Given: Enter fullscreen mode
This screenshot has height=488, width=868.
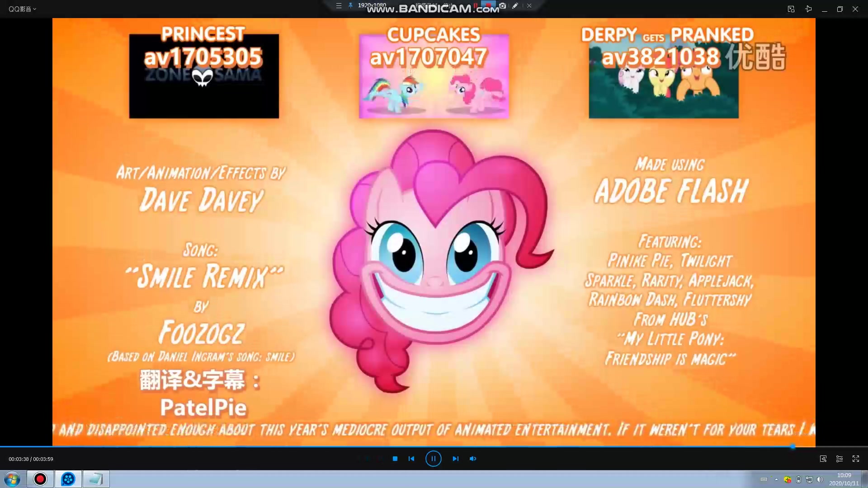Looking at the screenshot, I should (856, 459).
